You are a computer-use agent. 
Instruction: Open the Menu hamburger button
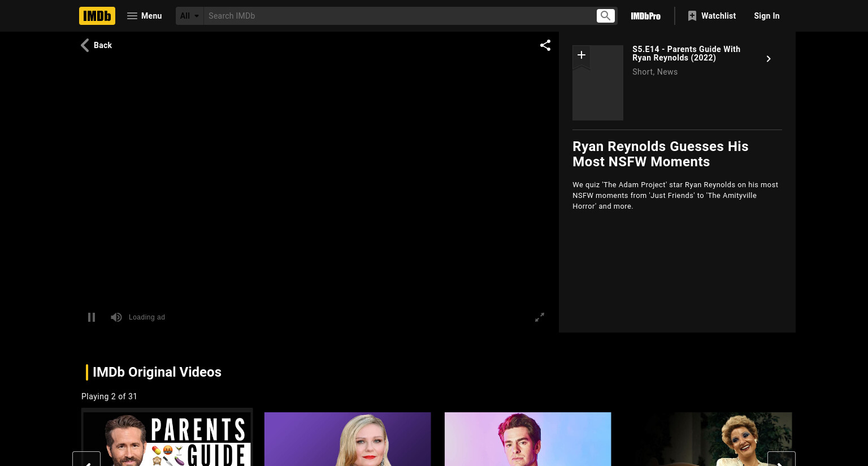[145, 16]
